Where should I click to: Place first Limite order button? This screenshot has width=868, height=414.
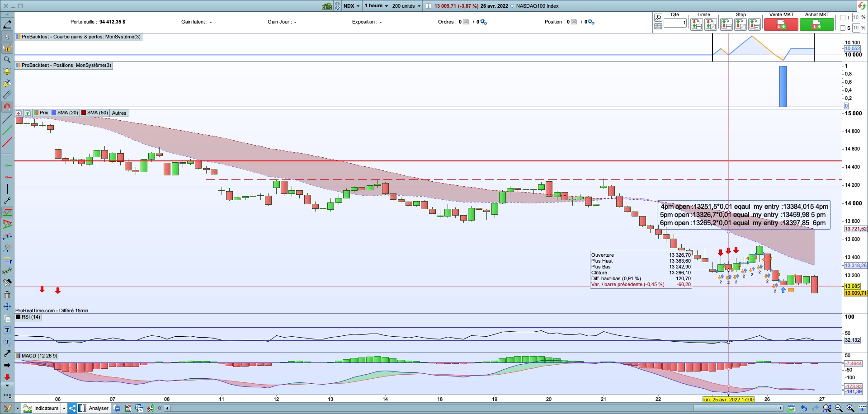696,24
